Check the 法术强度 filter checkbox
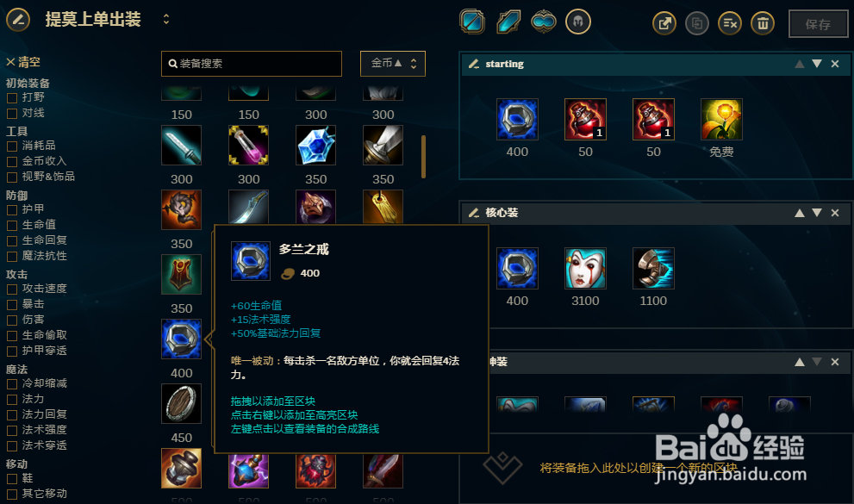The image size is (854, 504). [x=11, y=431]
